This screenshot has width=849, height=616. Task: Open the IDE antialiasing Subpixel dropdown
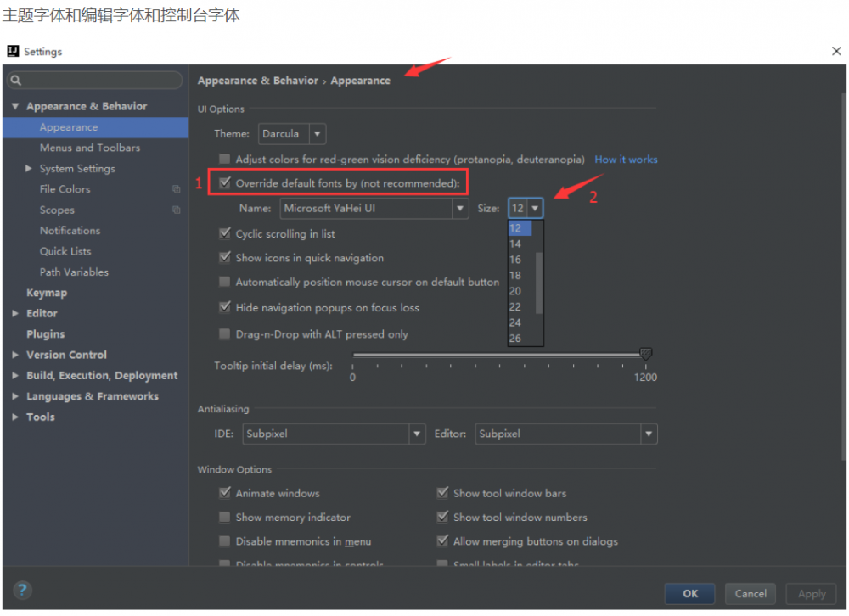tap(416, 434)
